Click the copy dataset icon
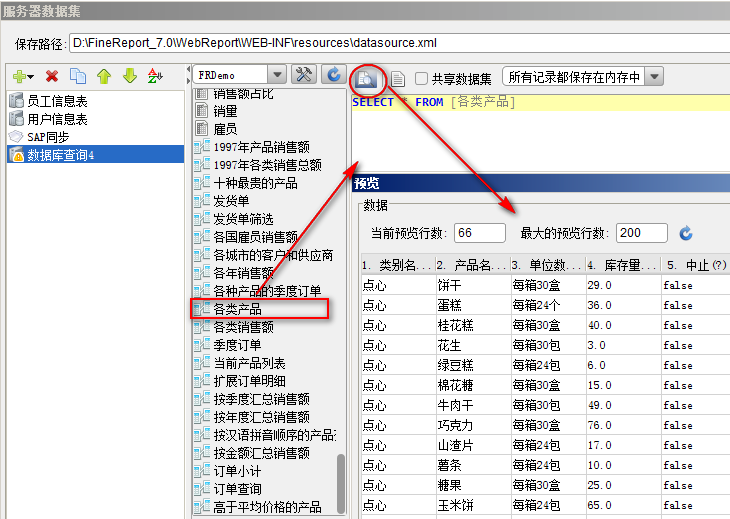Image resolution: width=730 pixels, height=519 pixels. [78, 76]
